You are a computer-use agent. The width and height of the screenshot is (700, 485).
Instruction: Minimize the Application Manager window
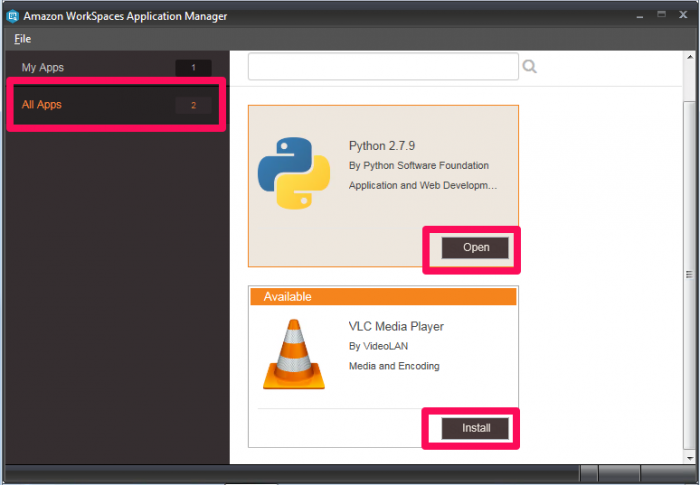point(640,16)
